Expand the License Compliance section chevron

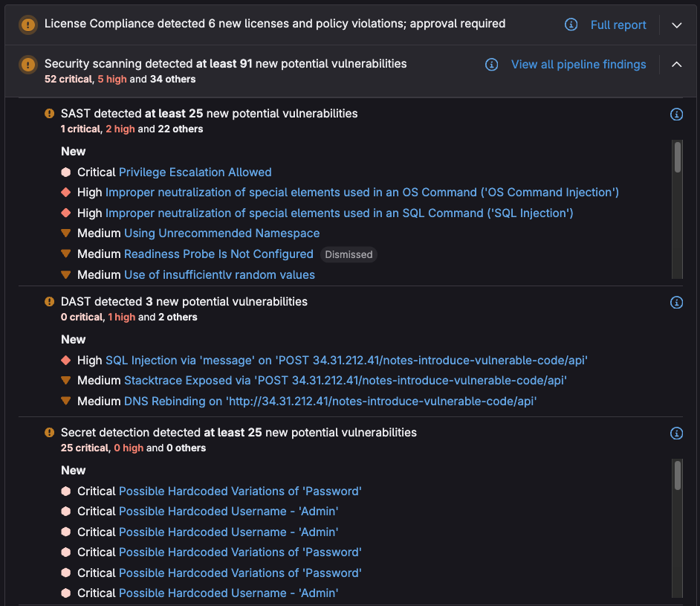tap(676, 25)
